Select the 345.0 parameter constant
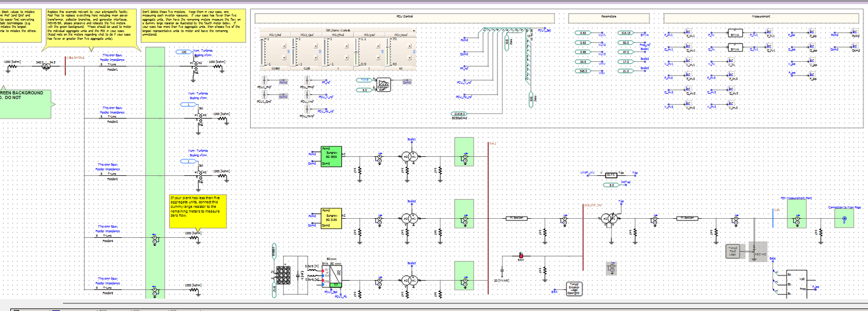Screen dimensions: 868x311 (x=583, y=71)
